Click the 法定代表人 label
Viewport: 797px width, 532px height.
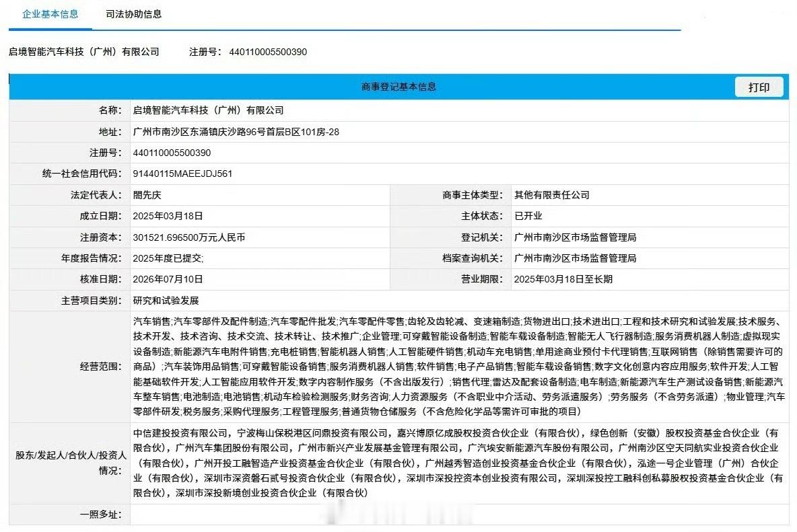[96, 195]
